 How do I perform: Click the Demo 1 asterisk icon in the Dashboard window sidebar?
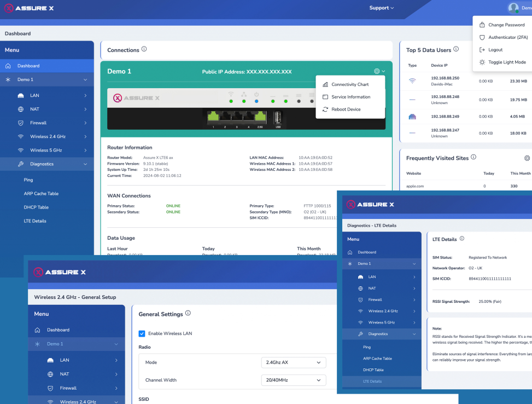(8, 79)
